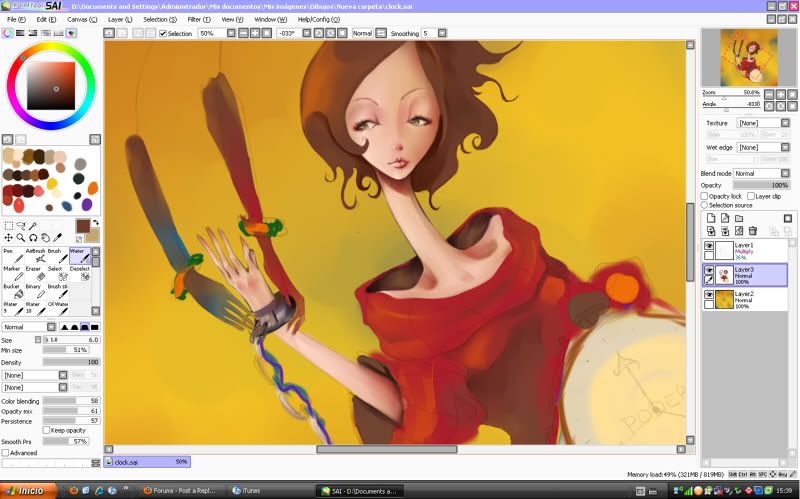Click the zoom out minus button in navigator

769,94
